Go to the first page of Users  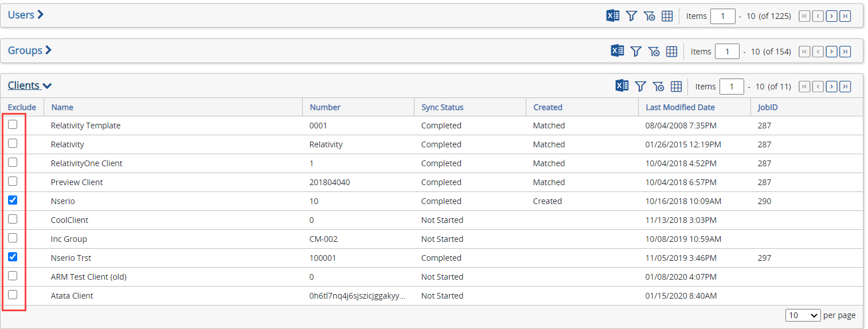(x=804, y=16)
